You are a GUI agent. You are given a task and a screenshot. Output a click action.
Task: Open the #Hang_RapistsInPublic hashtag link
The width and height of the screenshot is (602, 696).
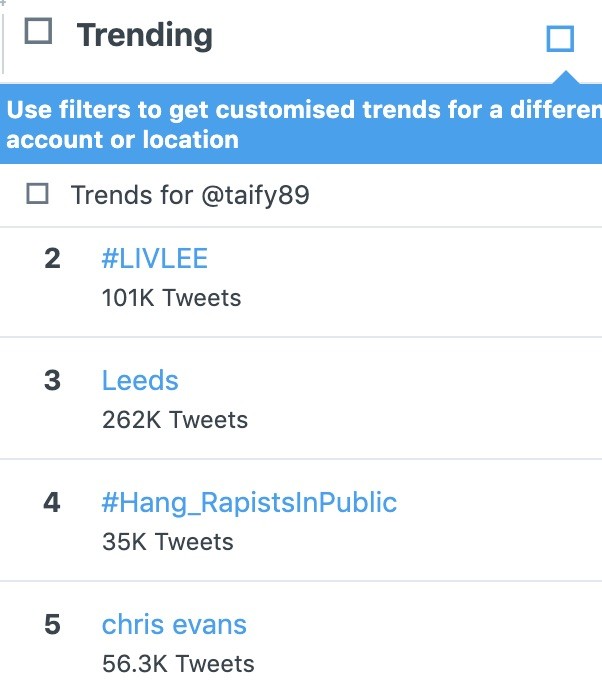pyautogui.click(x=249, y=502)
